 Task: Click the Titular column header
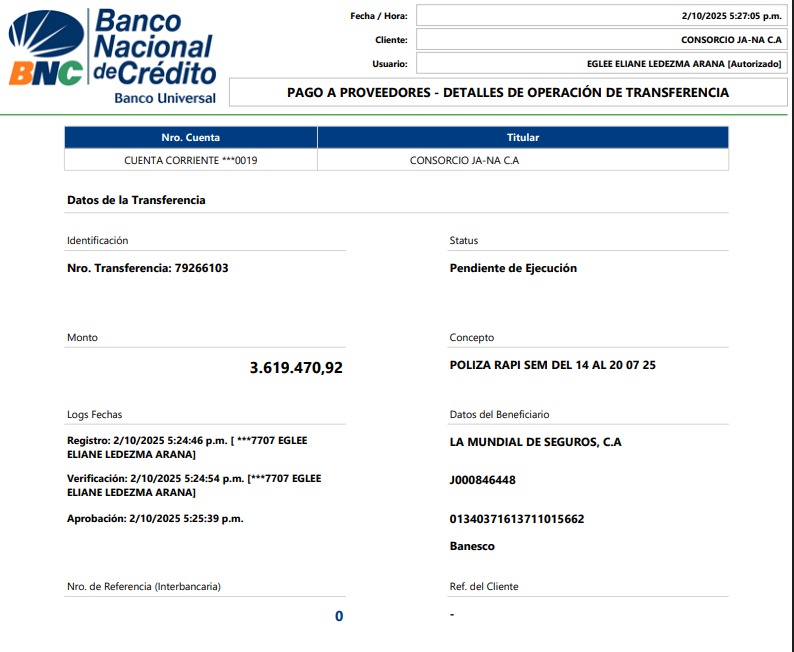[x=522, y=137]
